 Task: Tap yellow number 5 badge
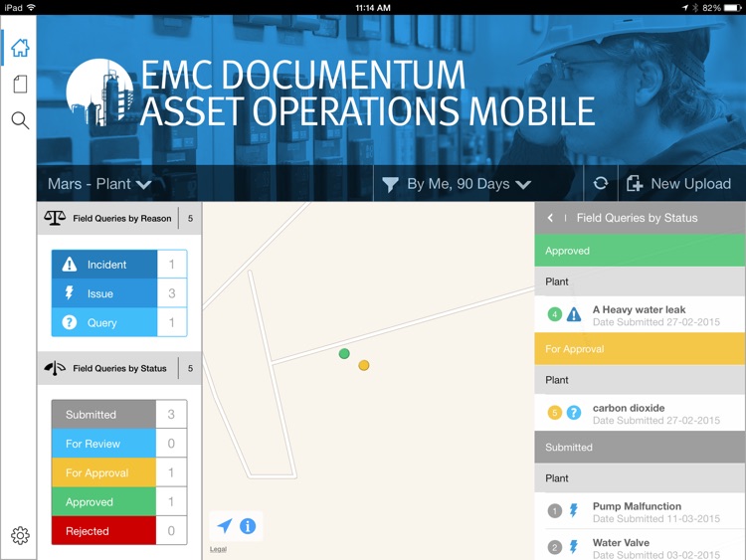coord(554,413)
